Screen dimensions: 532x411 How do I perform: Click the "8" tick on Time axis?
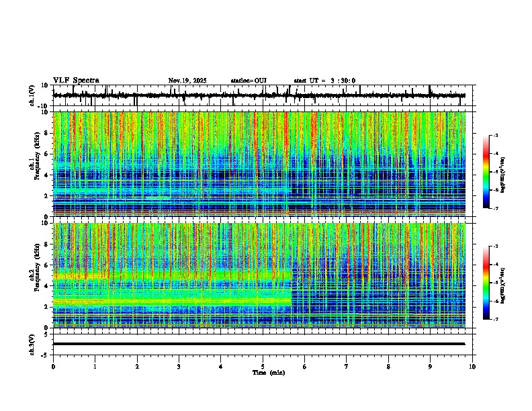click(x=388, y=367)
